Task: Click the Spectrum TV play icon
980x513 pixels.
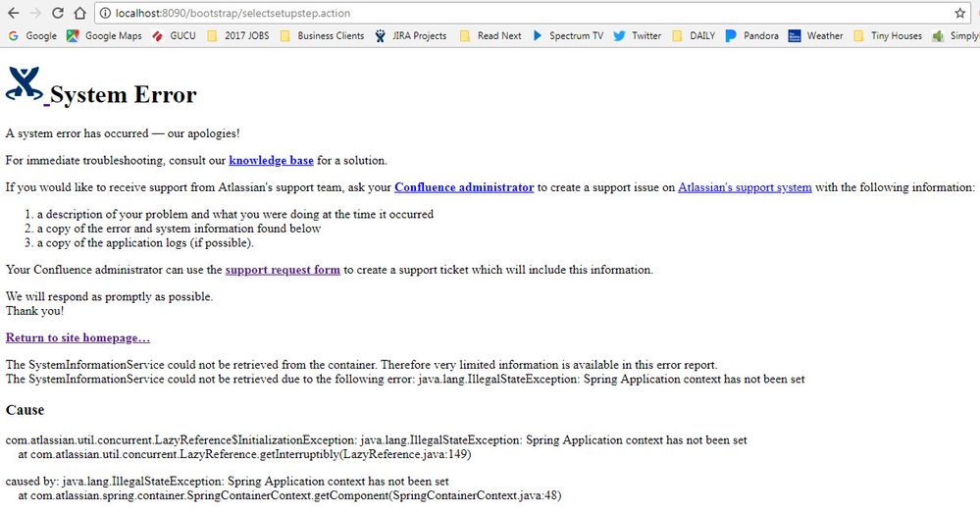Action: [x=537, y=35]
